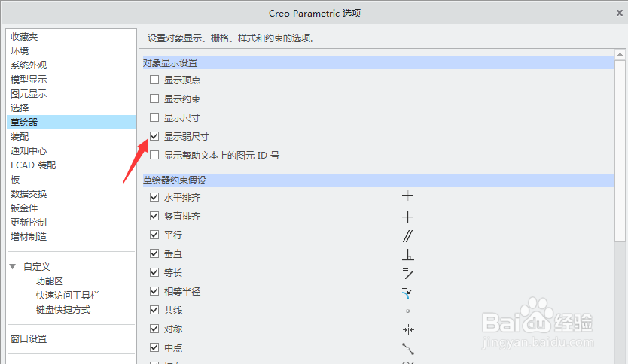Click the vertical scrollbar thumb
The height and width of the screenshot is (364, 628).
pos(620,151)
